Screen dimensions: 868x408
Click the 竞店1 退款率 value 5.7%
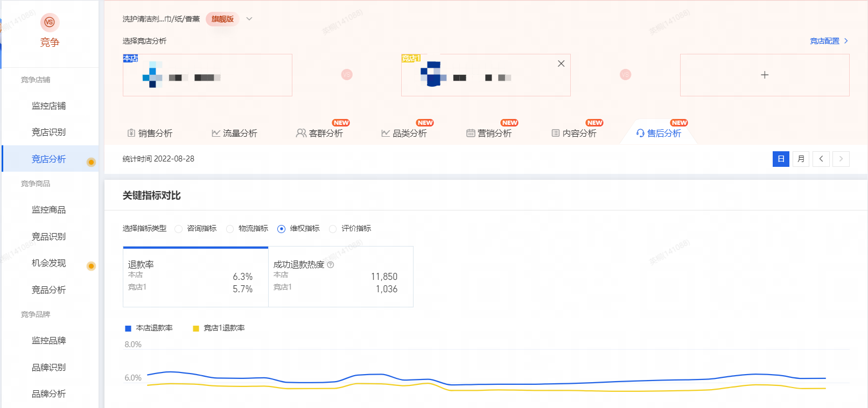coord(243,289)
